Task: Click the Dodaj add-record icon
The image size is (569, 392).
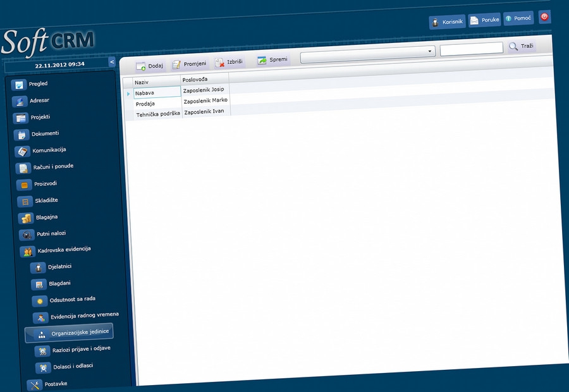Action: [x=141, y=66]
